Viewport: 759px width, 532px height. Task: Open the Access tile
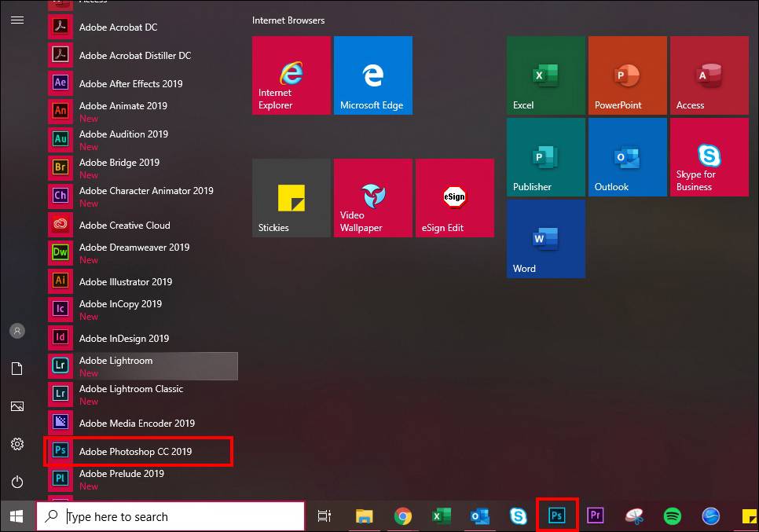(709, 75)
